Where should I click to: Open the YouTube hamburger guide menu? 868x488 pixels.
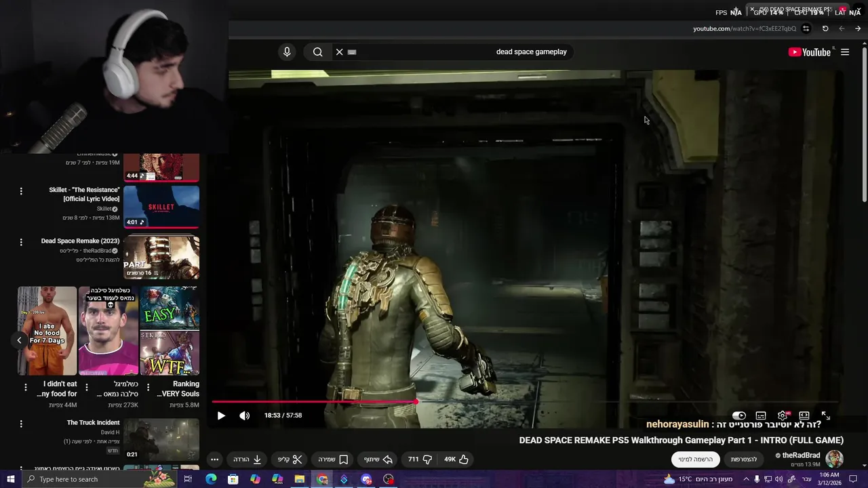(845, 52)
